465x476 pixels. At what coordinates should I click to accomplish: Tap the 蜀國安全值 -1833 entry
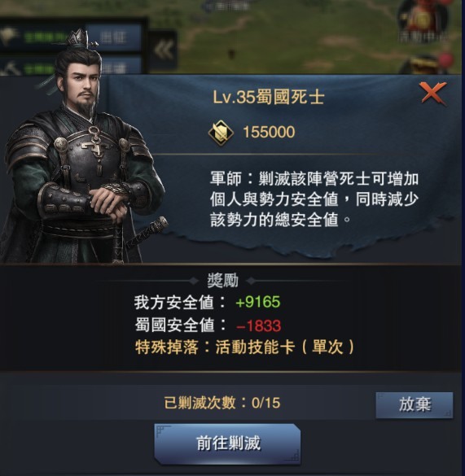point(208,325)
